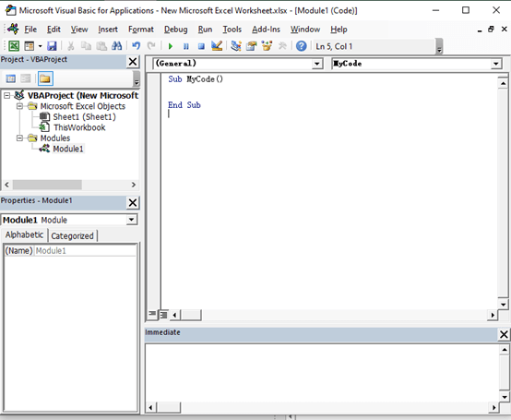Click Project pane horizontal scrollbar thumb

(47, 185)
